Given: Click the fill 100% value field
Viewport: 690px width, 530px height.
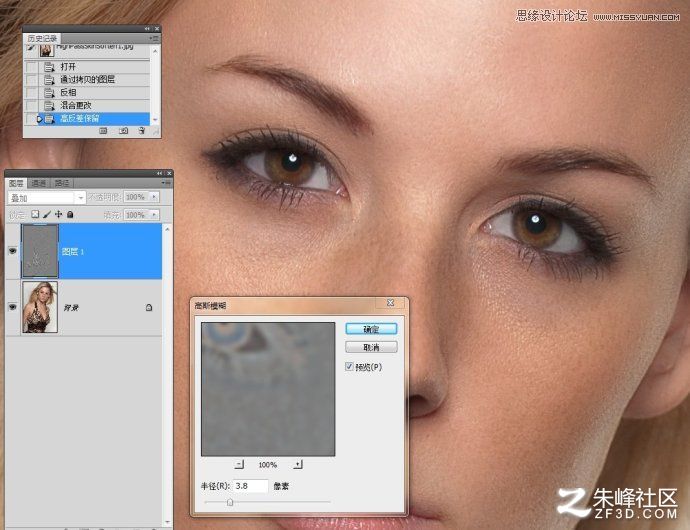Looking at the screenshot, I should (x=137, y=215).
